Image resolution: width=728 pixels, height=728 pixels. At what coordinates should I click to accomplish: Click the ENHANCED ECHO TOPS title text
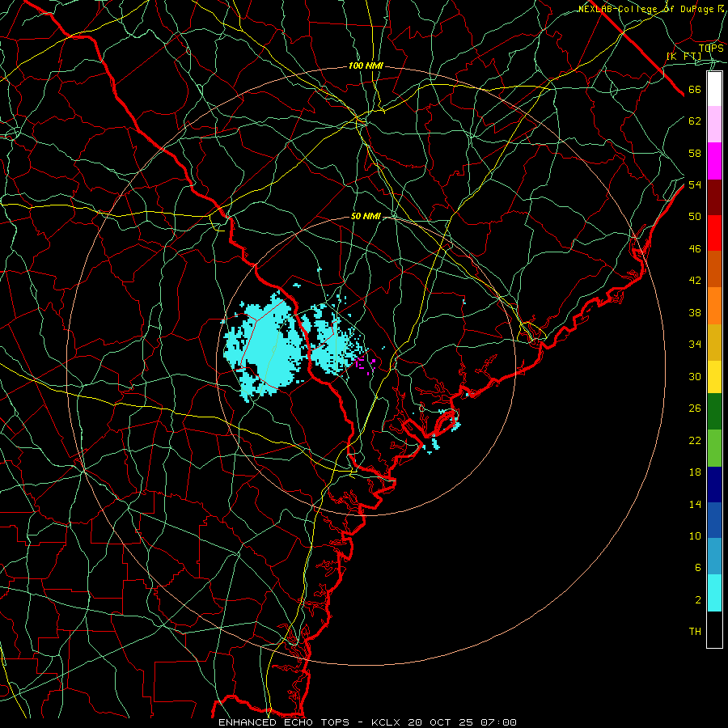click(x=284, y=722)
